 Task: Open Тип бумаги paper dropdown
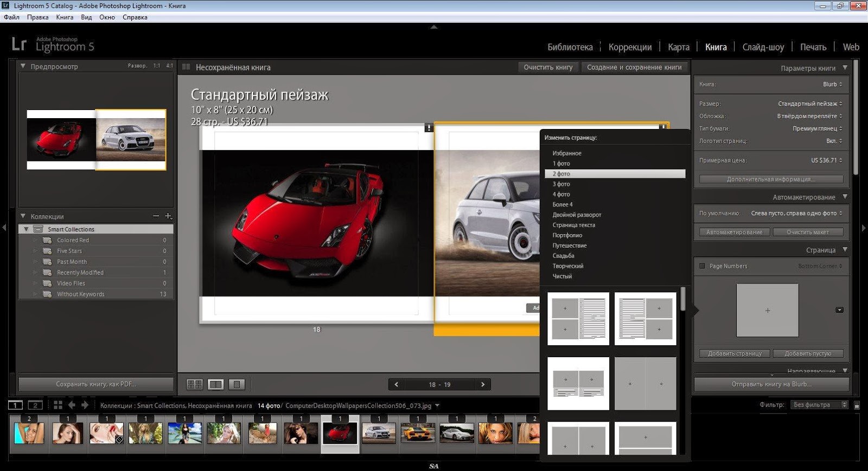pyautogui.click(x=818, y=128)
